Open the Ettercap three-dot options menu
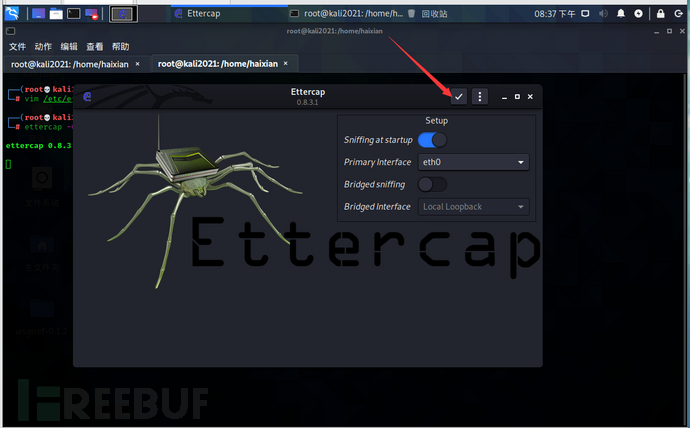Screen dimensions: 690x428 pyautogui.click(x=480, y=96)
